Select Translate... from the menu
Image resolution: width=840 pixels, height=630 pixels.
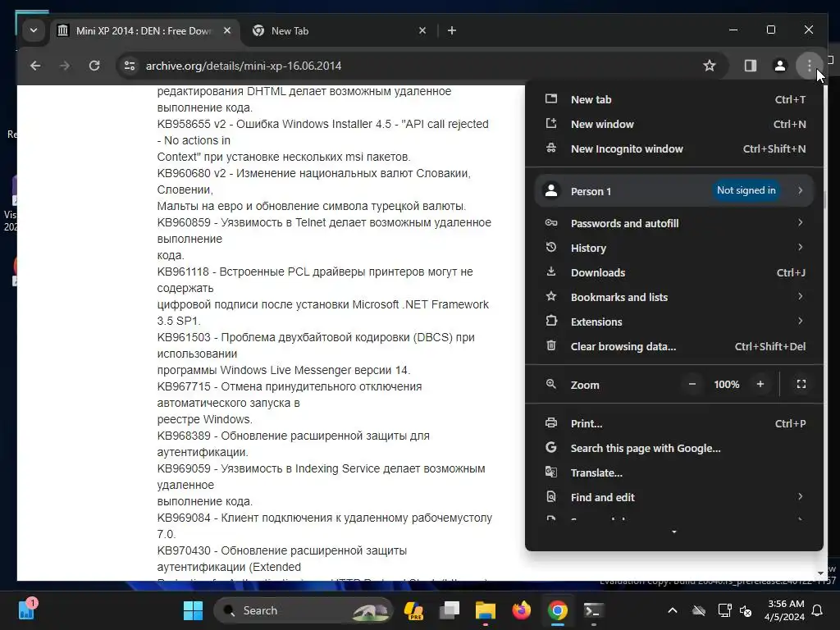(674, 473)
